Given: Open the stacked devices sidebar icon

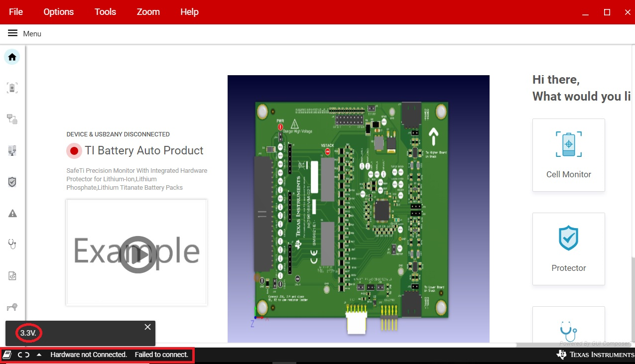Looking at the screenshot, I should (12, 119).
